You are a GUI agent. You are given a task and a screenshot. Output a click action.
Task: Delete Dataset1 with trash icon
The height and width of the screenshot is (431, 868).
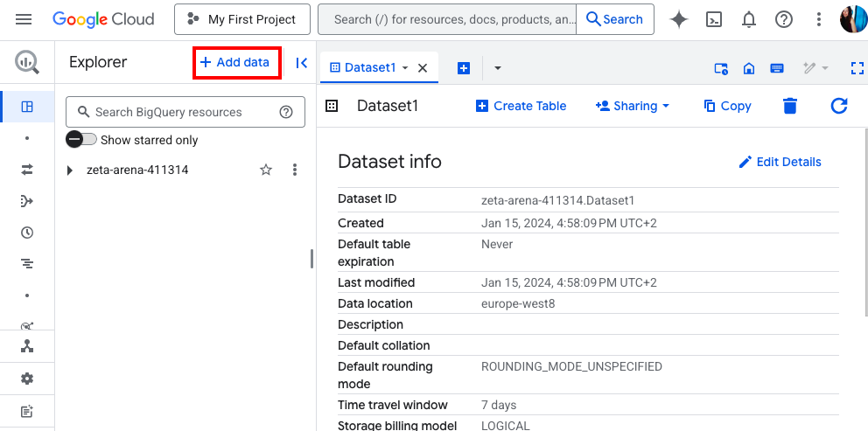point(790,106)
